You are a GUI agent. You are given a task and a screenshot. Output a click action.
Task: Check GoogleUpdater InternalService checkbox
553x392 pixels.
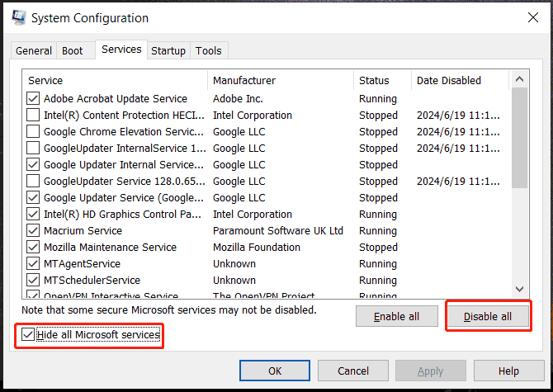pyautogui.click(x=33, y=148)
